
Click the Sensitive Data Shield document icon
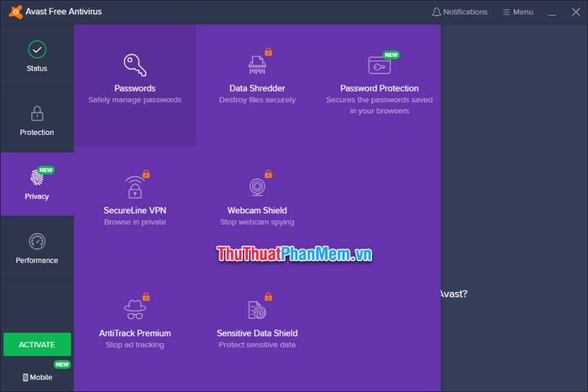(x=257, y=310)
